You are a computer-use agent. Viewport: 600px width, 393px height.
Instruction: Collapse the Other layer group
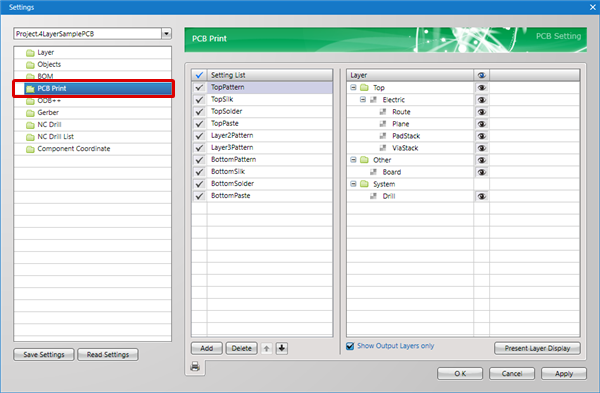(x=353, y=160)
